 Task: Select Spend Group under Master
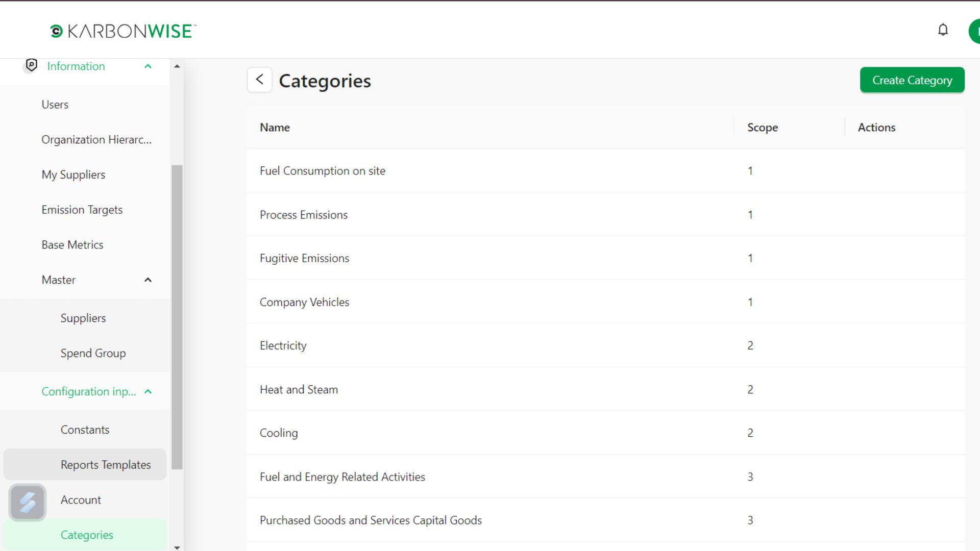click(x=93, y=353)
